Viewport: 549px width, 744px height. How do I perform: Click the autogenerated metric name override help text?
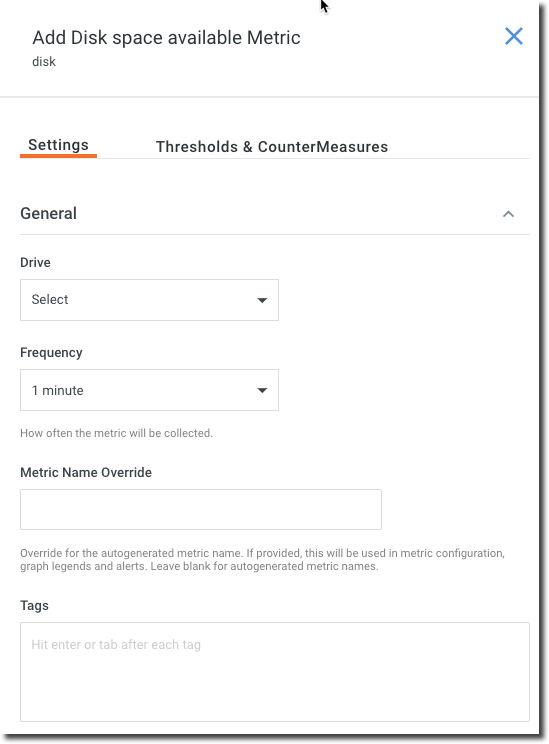[262, 560]
